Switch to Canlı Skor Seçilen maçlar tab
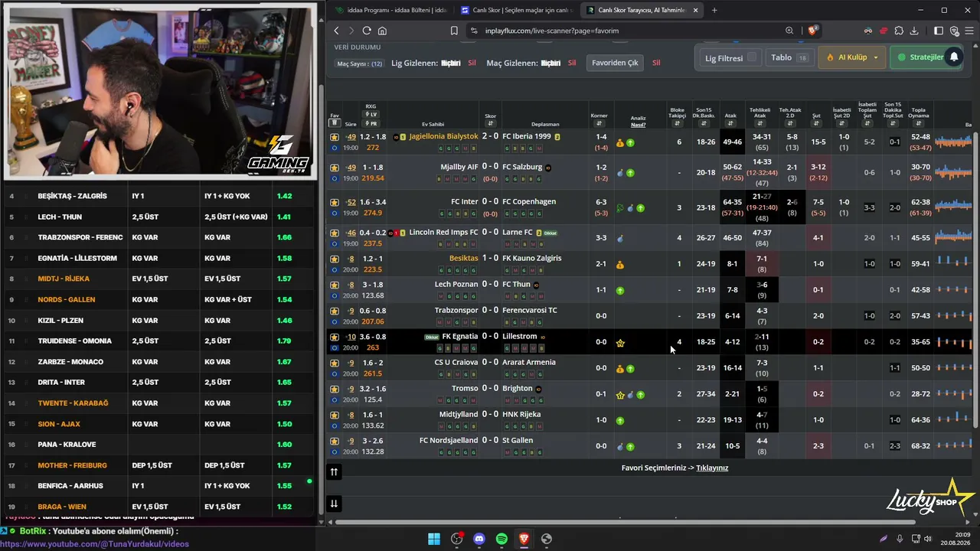This screenshot has width=980, height=551. pyautogui.click(x=517, y=10)
